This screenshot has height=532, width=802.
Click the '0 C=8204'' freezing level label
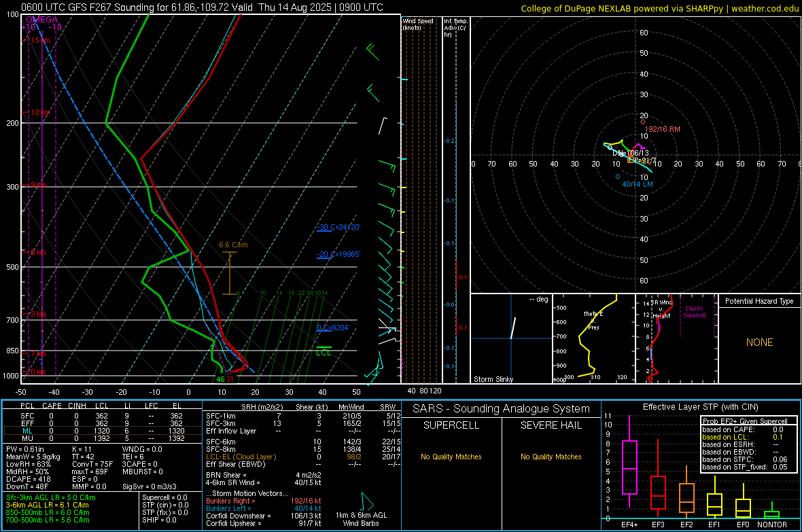coord(333,327)
